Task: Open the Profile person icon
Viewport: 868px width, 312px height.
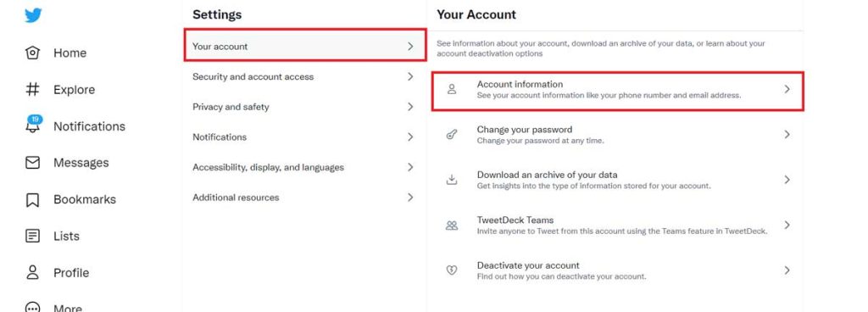Action: click(x=33, y=272)
